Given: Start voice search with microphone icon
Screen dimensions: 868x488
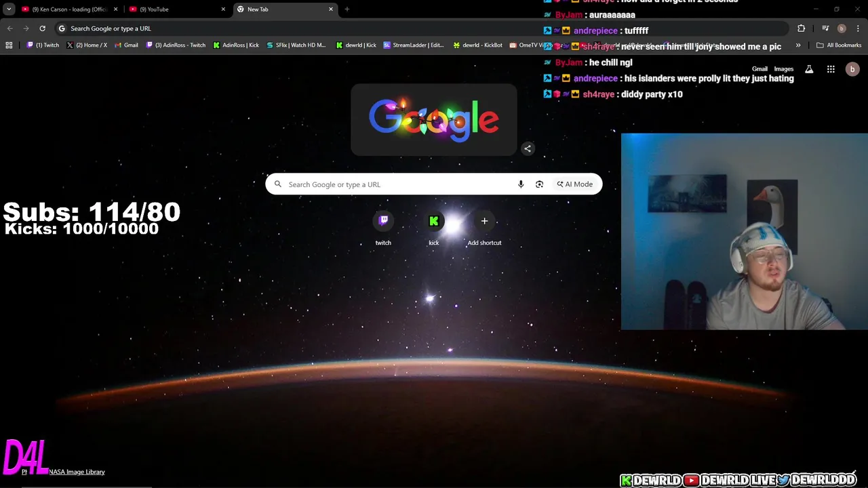Looking at the screenshot, I should tap(521, 184).
